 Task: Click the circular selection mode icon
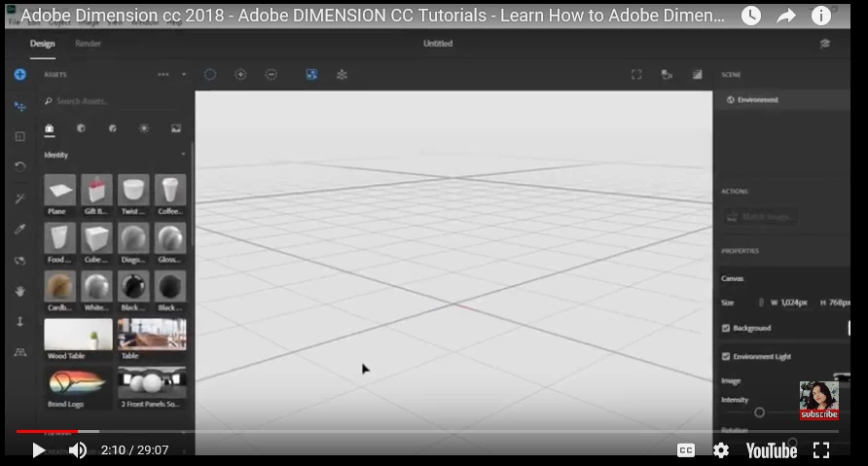210,74
